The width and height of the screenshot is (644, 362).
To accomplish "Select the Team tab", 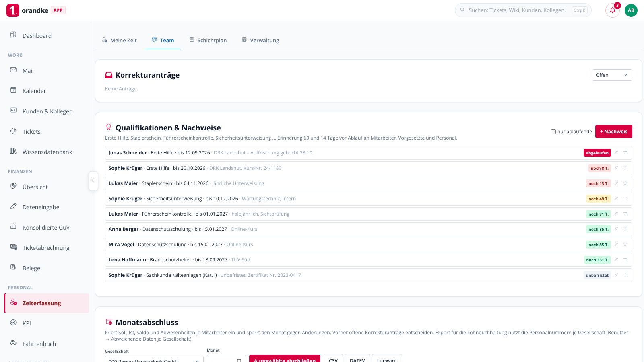I will click(x=163, y=40).
